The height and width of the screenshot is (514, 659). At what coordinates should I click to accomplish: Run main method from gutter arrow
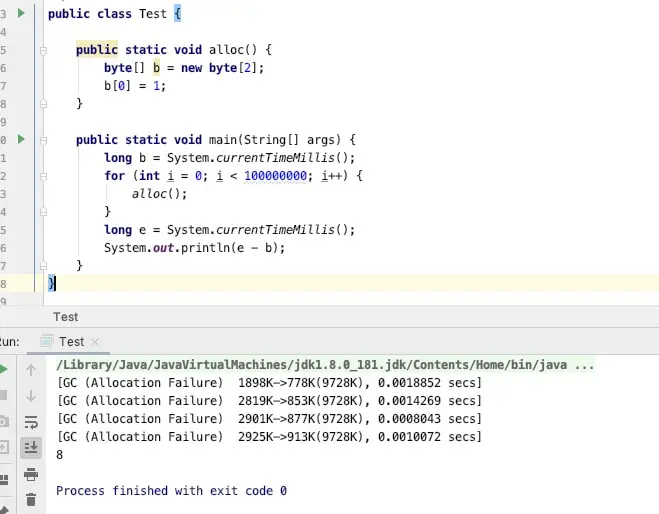[x=21, y=139]
